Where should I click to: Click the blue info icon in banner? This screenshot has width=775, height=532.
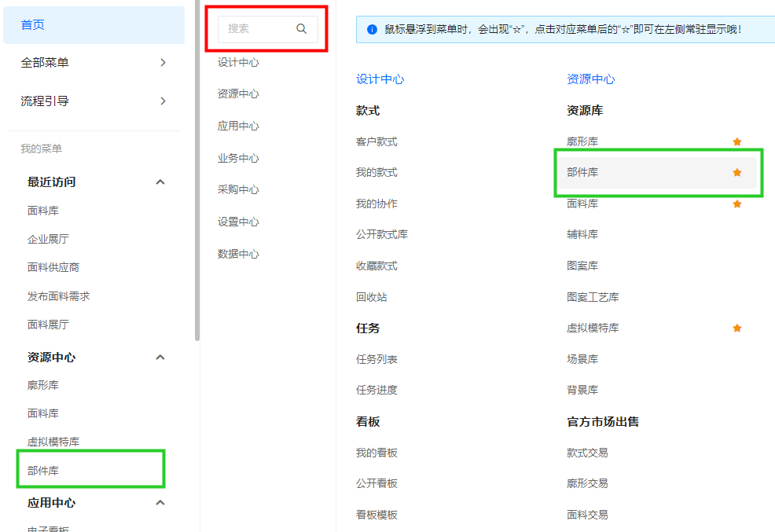pyautogui.click(x=372, y=30)
